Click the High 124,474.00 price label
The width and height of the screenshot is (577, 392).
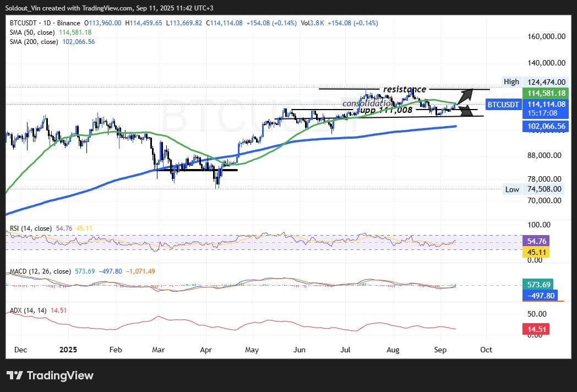click(x=535, y=81)
